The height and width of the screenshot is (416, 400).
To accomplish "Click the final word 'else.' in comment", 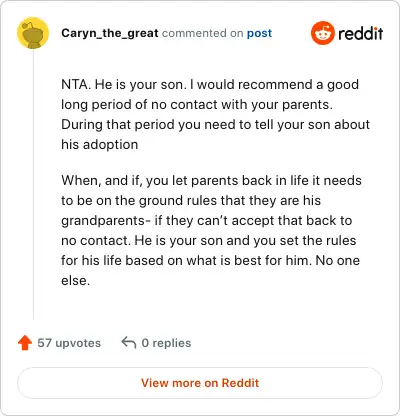I will 76,280.
